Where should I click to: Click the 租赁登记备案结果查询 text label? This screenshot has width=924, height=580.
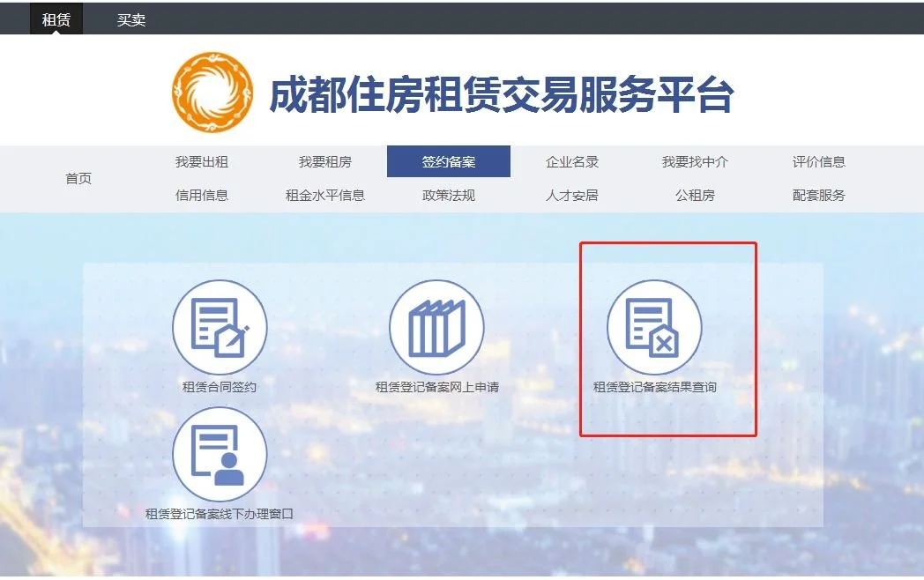tap(654, 387)
